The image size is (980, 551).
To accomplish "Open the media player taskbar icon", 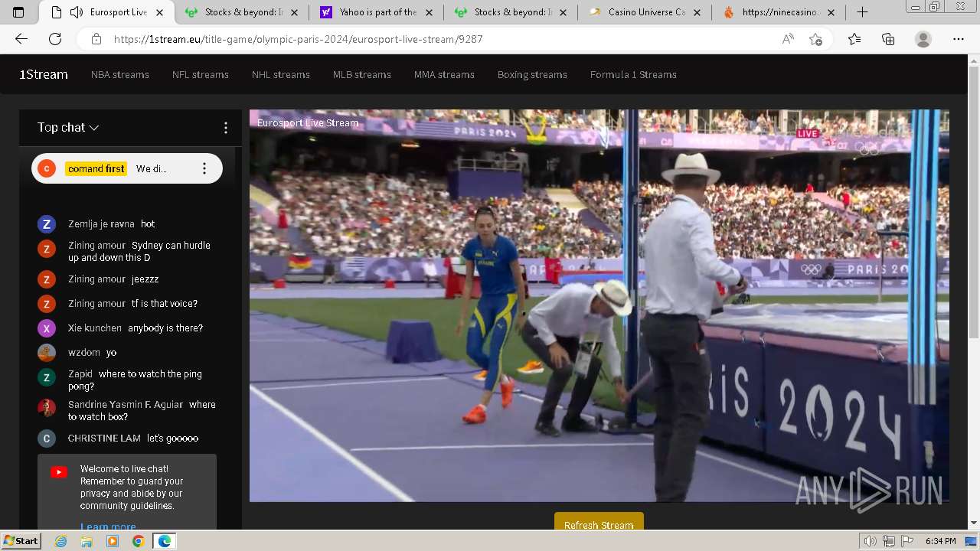I will (x=113, y=541).
